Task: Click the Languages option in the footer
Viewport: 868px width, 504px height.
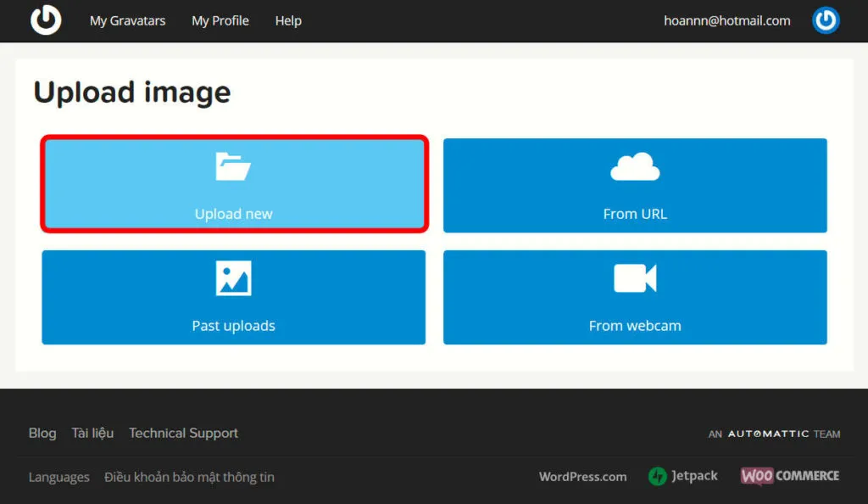Action: tap(58, 476)
